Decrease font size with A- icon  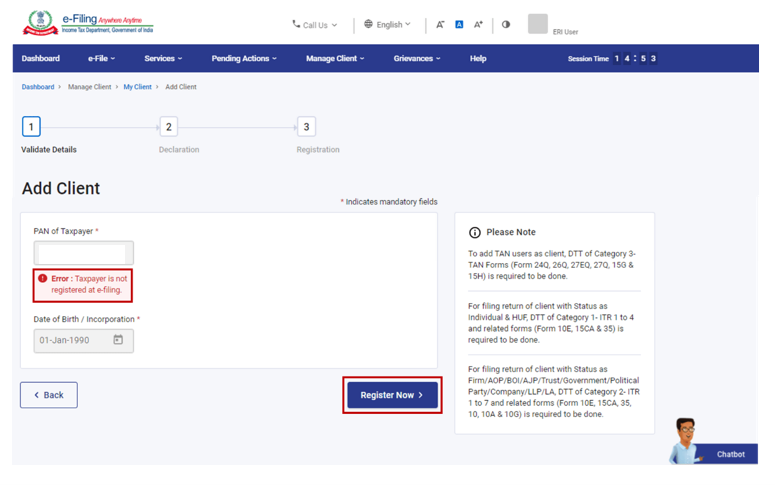pos(440,24)
